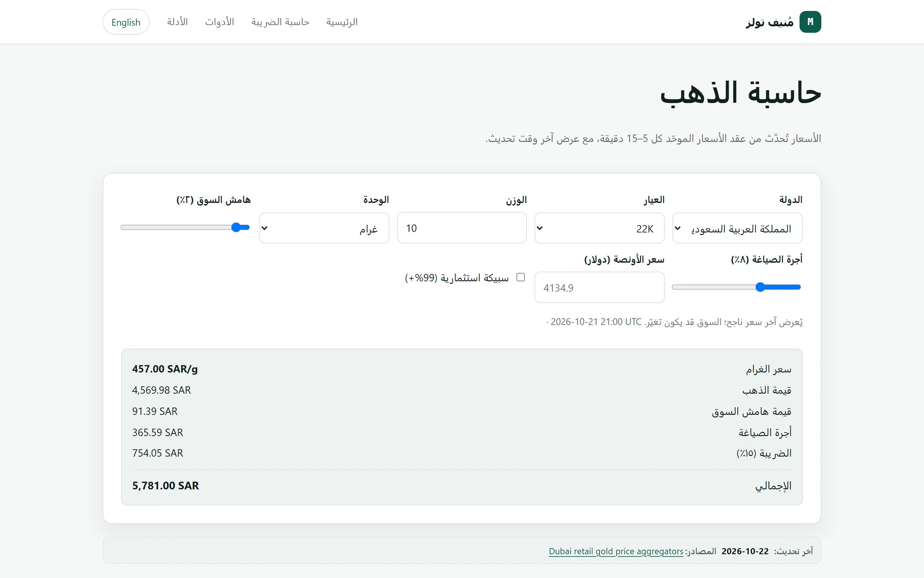The height and width of the screenshot is (578, 924).
Task: Click the 4,569.98 SAR gold value
Action: (x=161, y=390)
